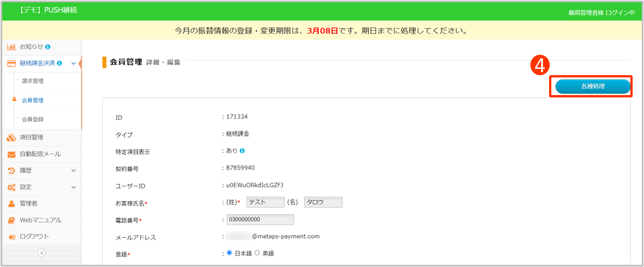Screen dimensions: 644x267
Task: Click the envelope icon for 自動配信メール
Action: tap(11, 154)
